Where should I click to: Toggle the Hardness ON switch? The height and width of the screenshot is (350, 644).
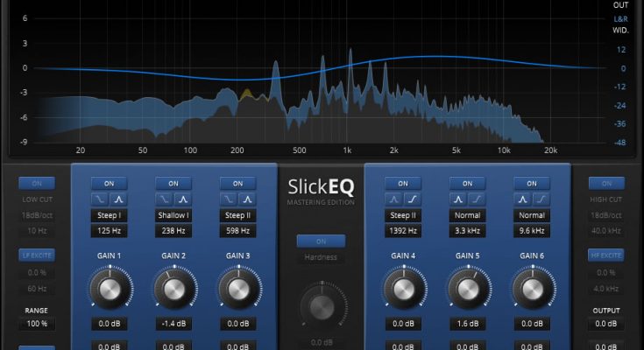pyautogui.click(x=321, y=241)
